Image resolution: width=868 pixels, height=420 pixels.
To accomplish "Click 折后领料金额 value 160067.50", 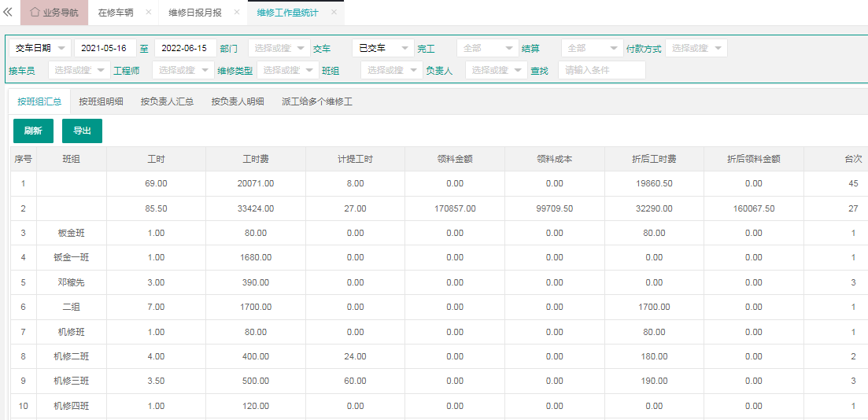I will point(754,208).
